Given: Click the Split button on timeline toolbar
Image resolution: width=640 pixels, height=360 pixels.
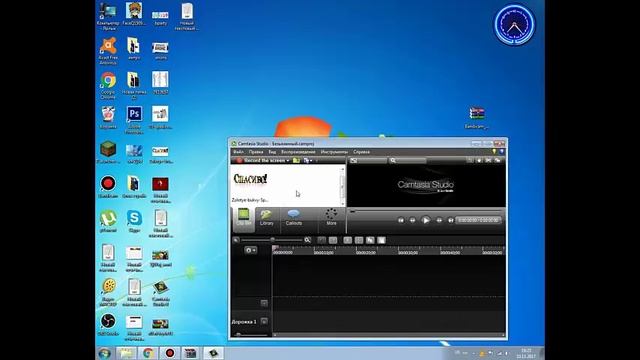Looking at the screenshot, I should [x=359, y=240].
